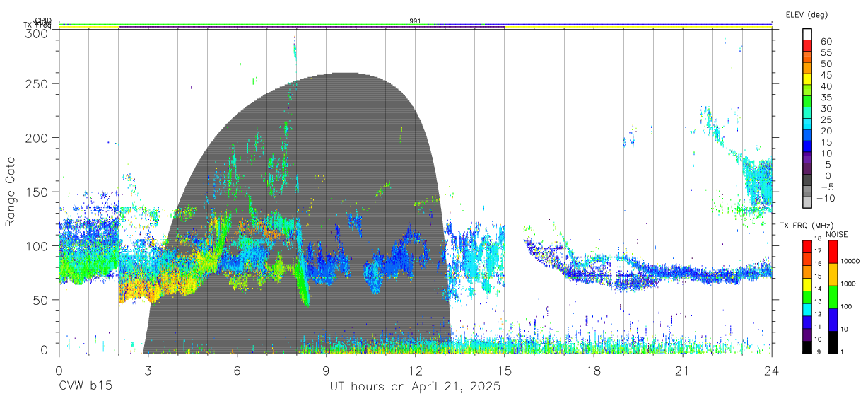Click the 0 label on the ELEV color bar
The height and width of the screenshot is (401, 868).
[x=828, y=175]
